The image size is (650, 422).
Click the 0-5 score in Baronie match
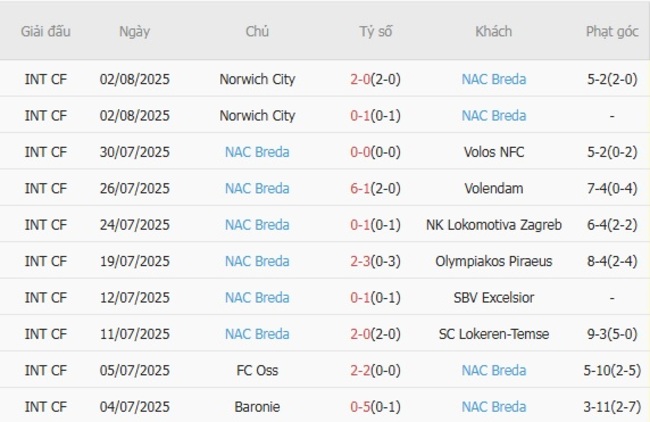click(x=375, y=407)
